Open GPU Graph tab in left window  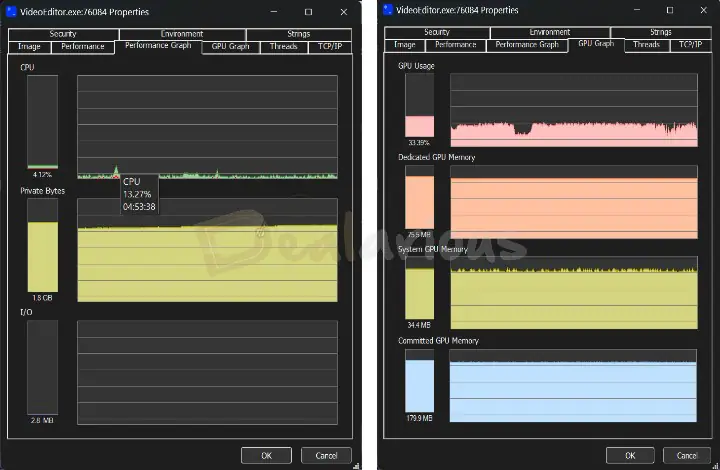[x=231, y=46]
